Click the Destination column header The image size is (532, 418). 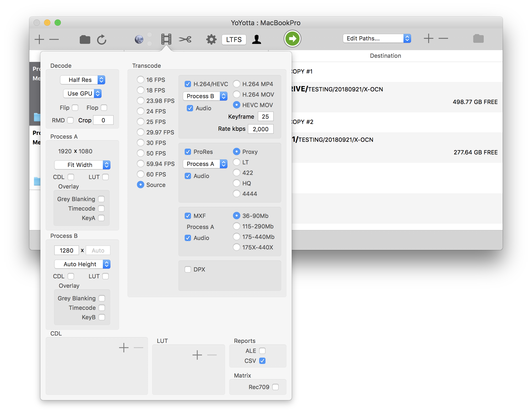pos(385,56)
